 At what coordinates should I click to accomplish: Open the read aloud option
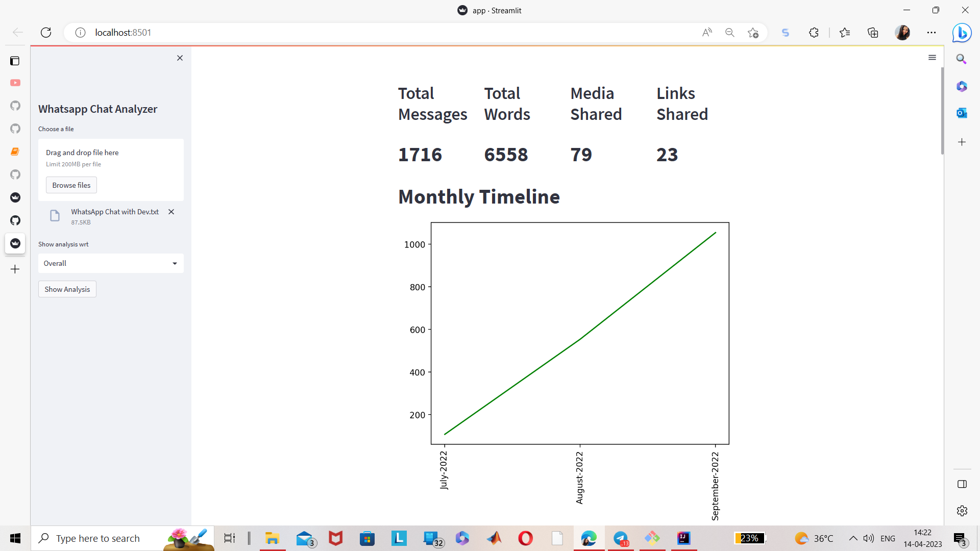coord(707,33)
